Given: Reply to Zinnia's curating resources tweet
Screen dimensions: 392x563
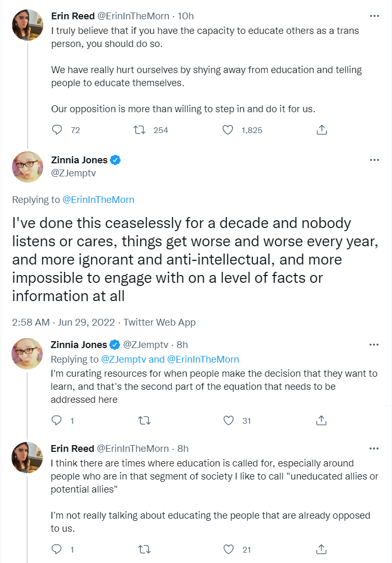Looking at the screenshot, I should [57, 420].
